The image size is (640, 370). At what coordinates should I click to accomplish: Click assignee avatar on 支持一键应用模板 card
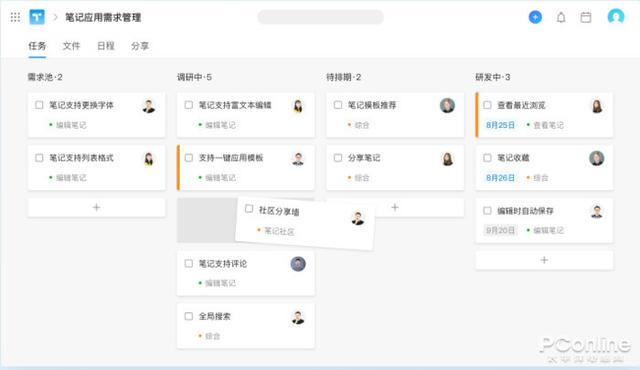(x=298, y=159)
